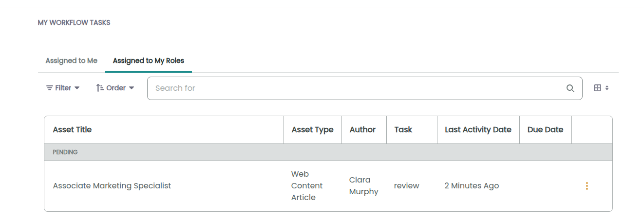
Task: Expand the Filter dropdown caret
Action: [x=77, y=88]
